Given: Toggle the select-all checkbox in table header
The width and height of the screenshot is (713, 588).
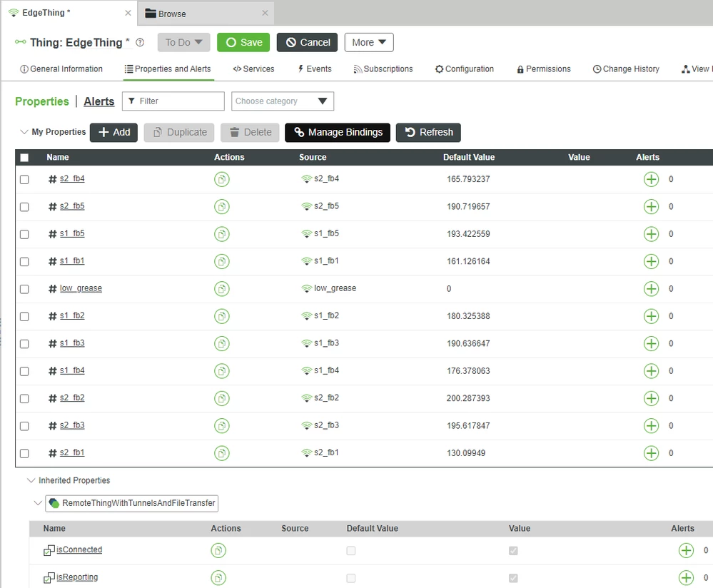Looking at the screenshot, I should [x=24, y=157].
